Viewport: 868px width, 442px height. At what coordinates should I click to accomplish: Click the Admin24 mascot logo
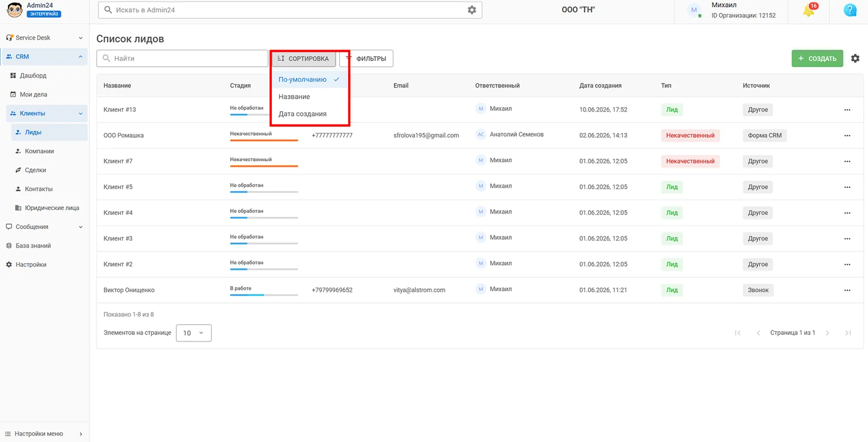point(14,10)
